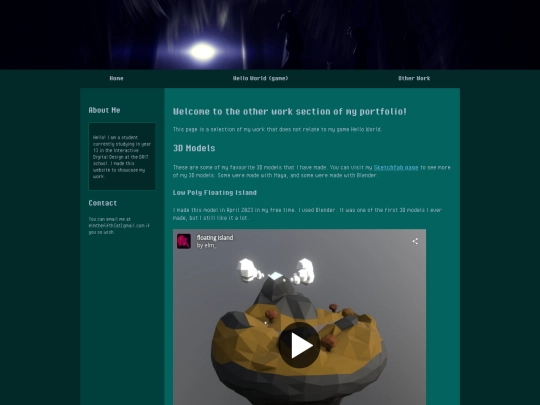The image size is (540, 405).
Task: Click the floating island model preview
Action: 299,317
